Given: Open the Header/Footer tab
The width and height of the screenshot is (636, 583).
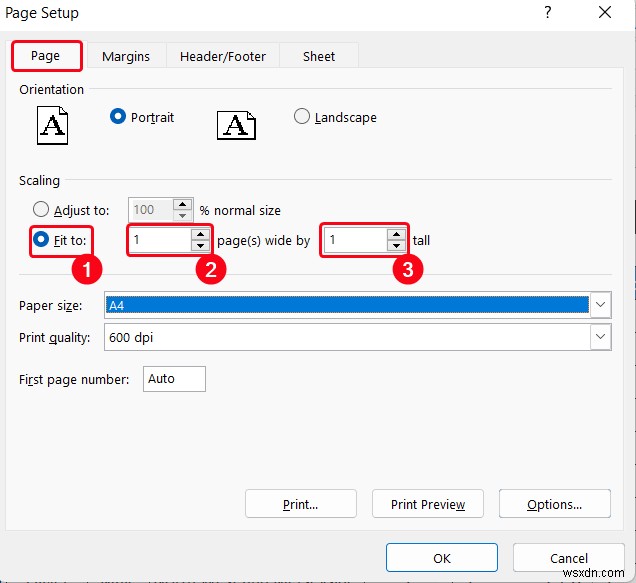Looking at the screenshot, I should 223,56.
